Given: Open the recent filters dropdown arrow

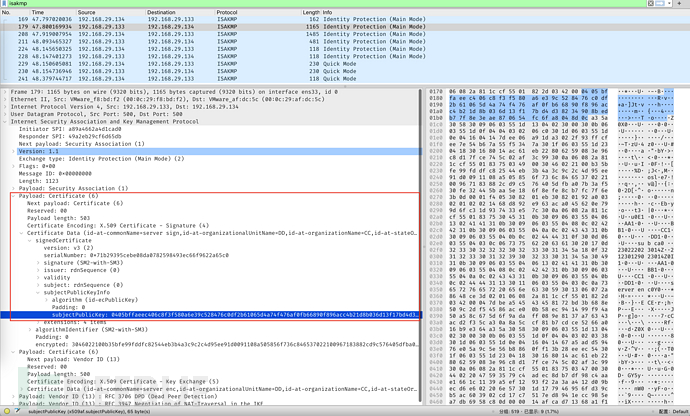Looking at the screenshot, I should [x=669, y=3].
